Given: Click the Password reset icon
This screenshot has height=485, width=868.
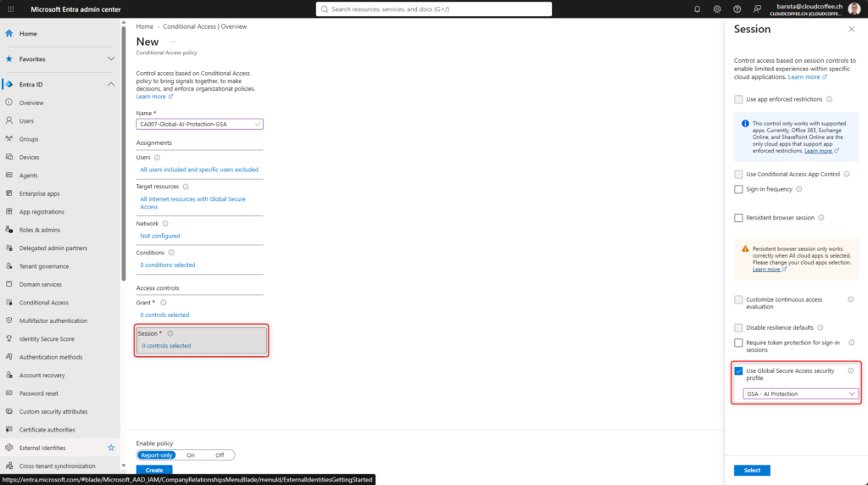Looking at the screenshot, I should (x=8, y=393).
